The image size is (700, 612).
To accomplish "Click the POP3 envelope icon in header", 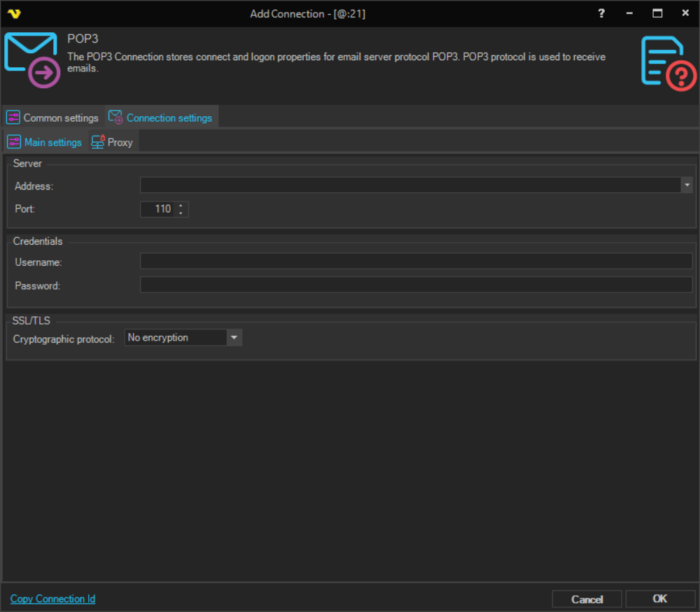I will coord(31,60).
